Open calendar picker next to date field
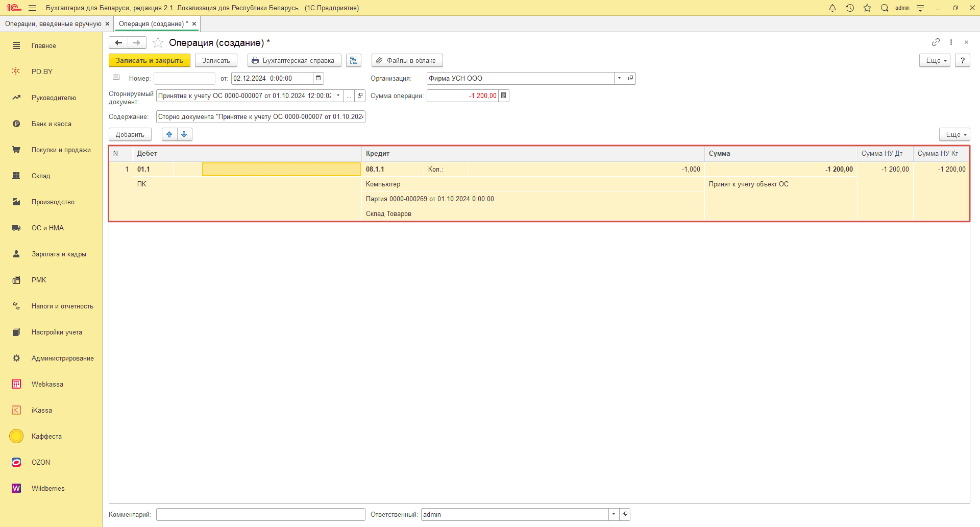980x527 pixels. (318, 78)
